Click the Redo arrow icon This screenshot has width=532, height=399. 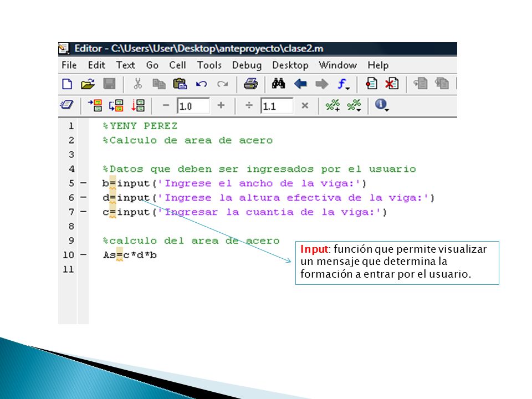(x=223, y=84)
